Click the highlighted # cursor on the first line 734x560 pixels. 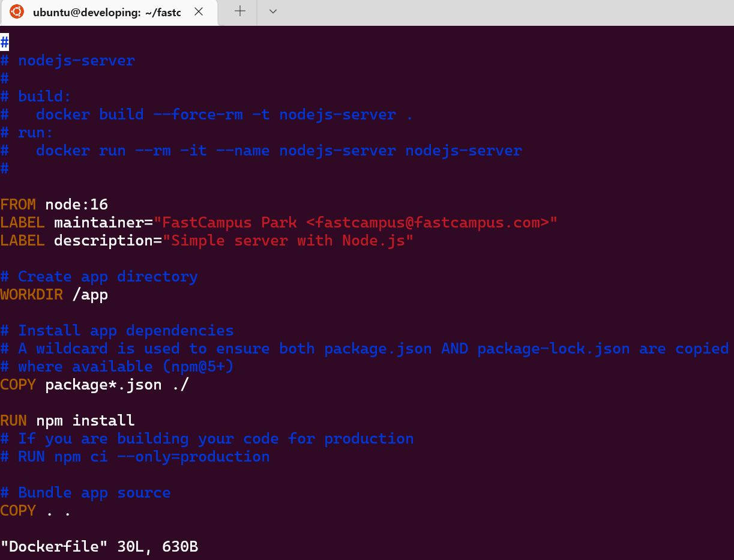click(x=5, y=42)
